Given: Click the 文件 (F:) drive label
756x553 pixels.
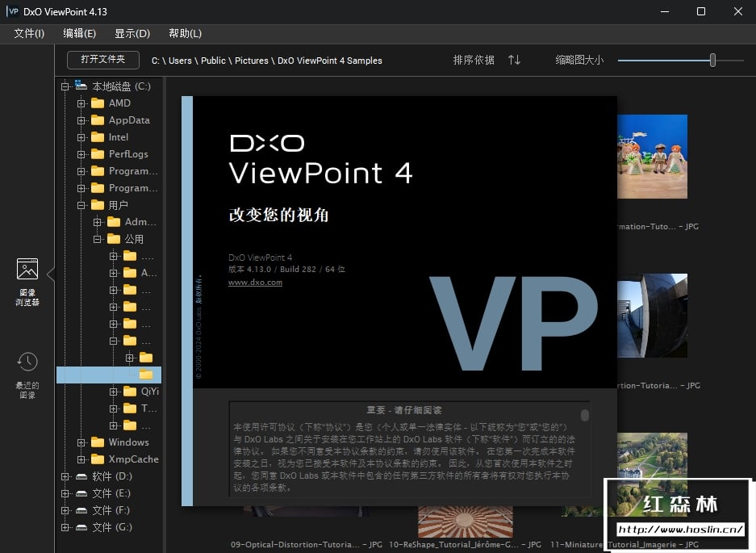Looking at the screenshot, I should coord(111,510).
